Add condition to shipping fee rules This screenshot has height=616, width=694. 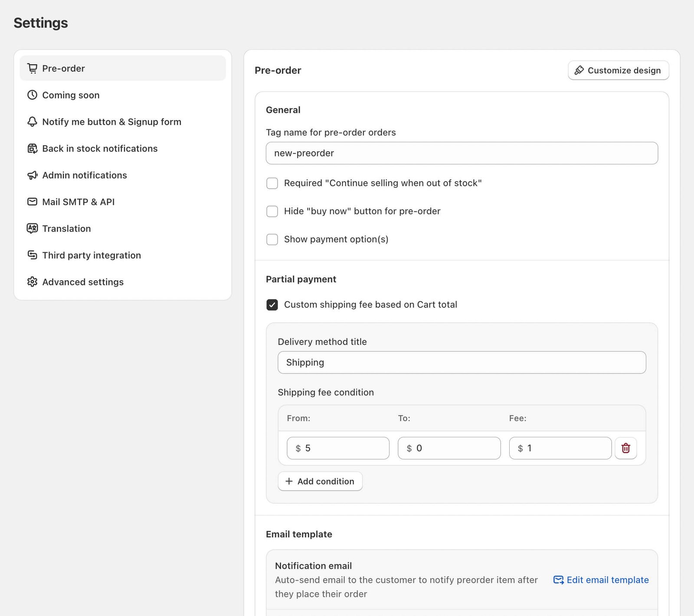320,481
